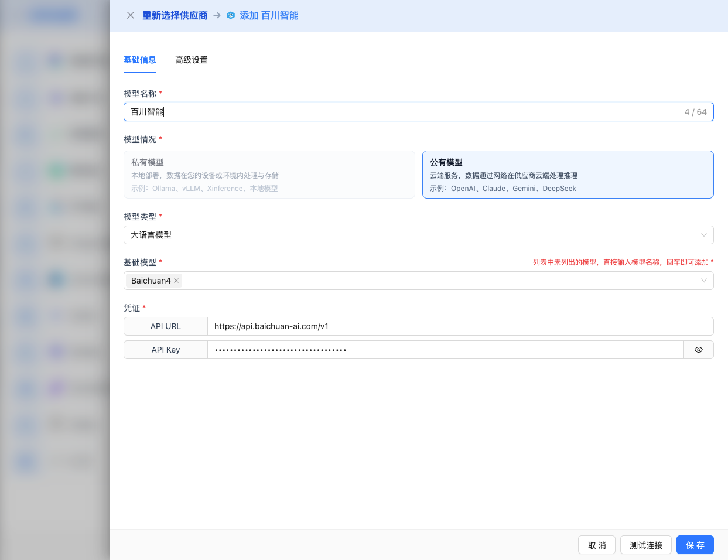Select the 私有模型 option card
Image resolution: width=728 pixels, height=560 pixels.
click(269, 175)
